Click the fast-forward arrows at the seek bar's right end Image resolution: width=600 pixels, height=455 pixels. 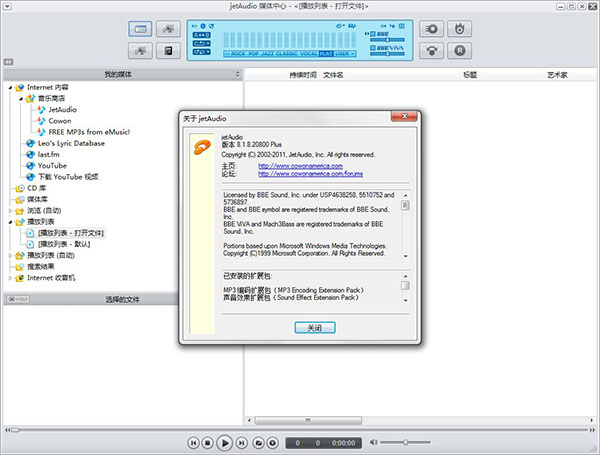[592, 430]
